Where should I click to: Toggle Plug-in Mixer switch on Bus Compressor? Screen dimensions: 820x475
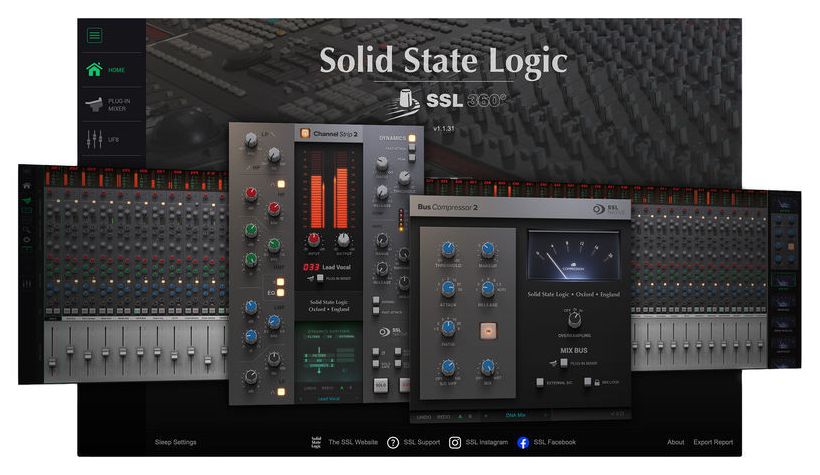pos(564,363)
